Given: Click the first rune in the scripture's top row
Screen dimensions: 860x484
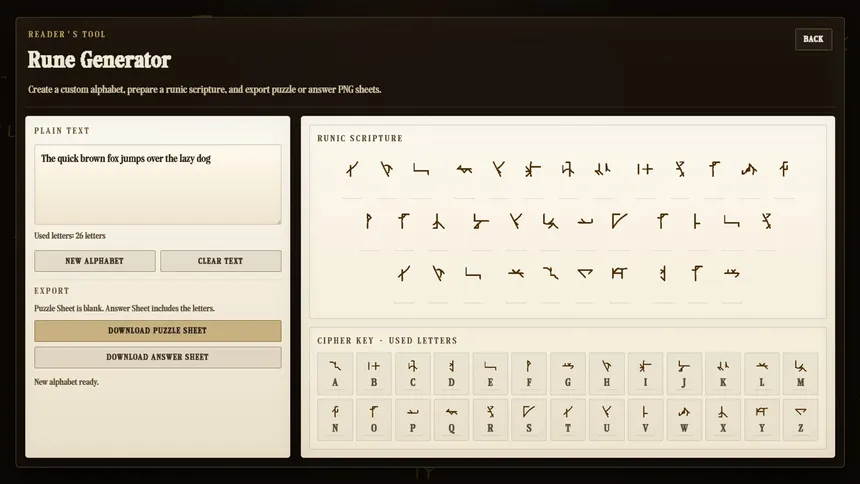Looking at the screenshot, I should pyautogui.click(x=352, y=169).
